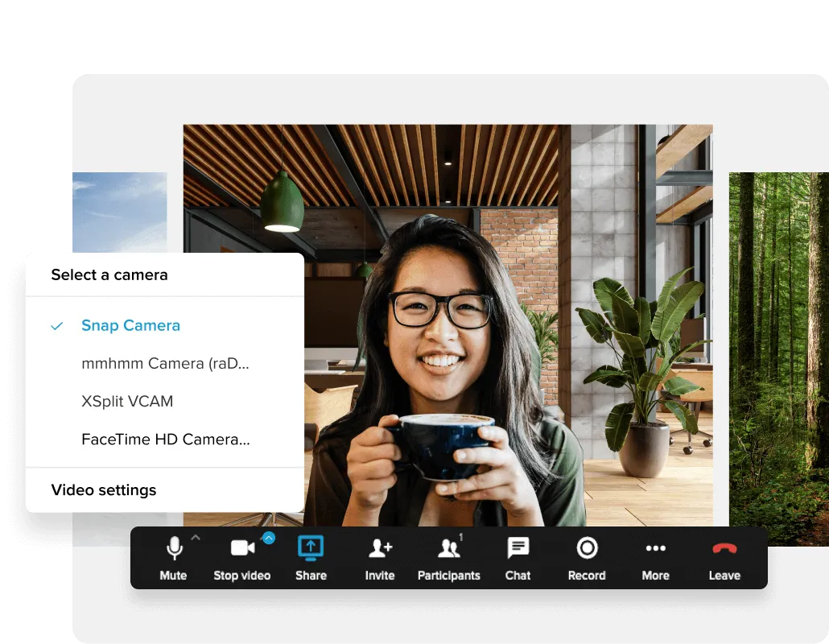Open Video settings from camera menu
This screenshot has height=644, width=829.
coord(104,490)
